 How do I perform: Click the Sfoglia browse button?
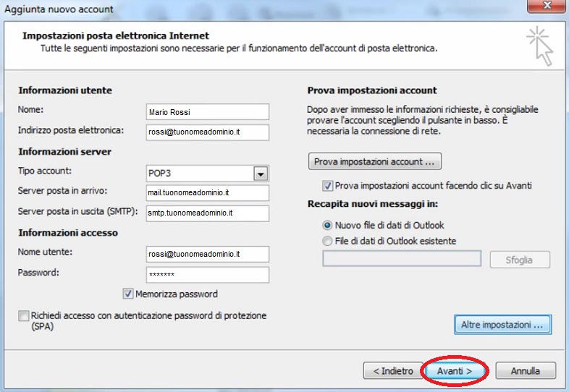click(x=520, y=260)
